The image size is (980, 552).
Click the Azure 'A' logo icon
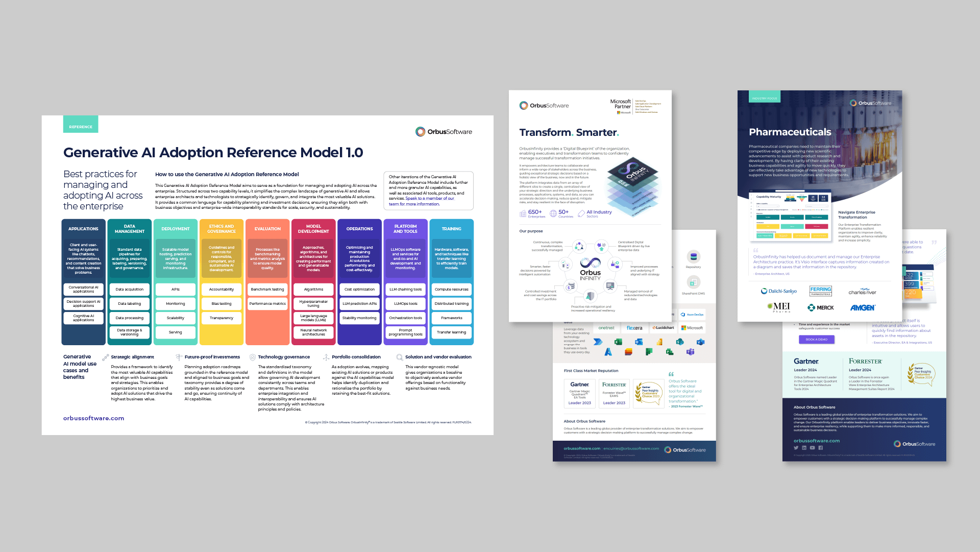pos(608,352)
